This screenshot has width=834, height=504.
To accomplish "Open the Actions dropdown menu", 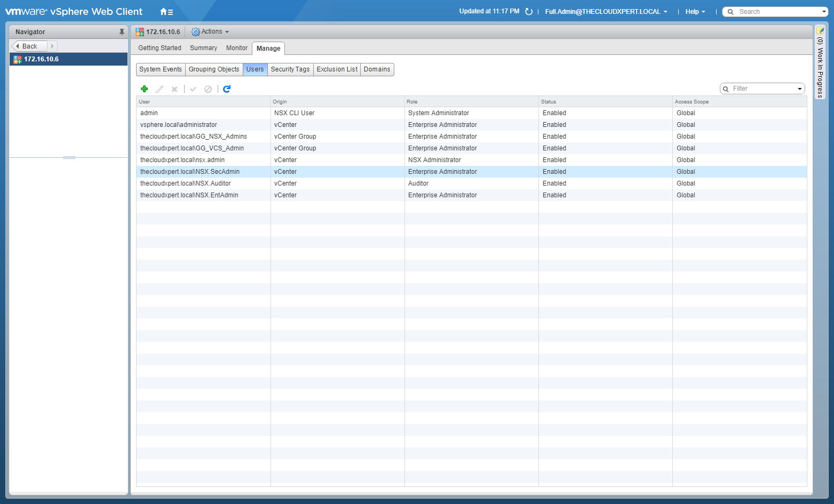I will 211,32.
